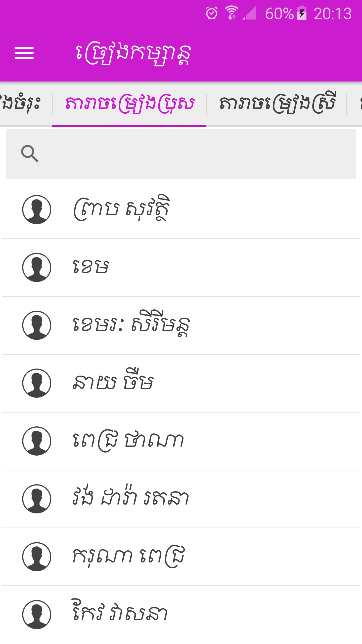This screenshot has width=362, height=644.
Task: Open artist ខេមរៈ សិរីមន្ត
Action: 181,325
